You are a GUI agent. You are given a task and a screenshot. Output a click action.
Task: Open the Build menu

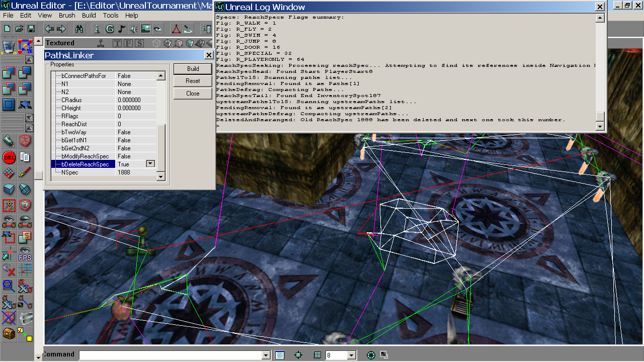pos(89,16)
